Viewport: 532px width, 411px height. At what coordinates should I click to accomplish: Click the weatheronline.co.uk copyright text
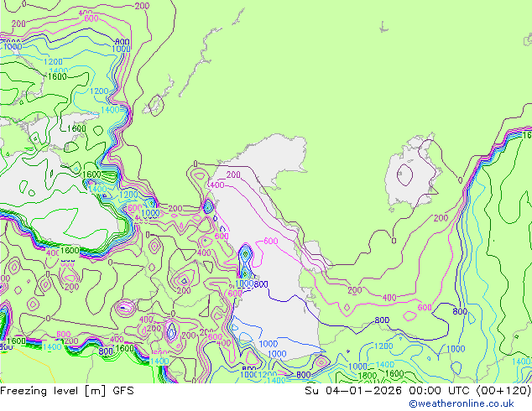[x=462, y=403]
